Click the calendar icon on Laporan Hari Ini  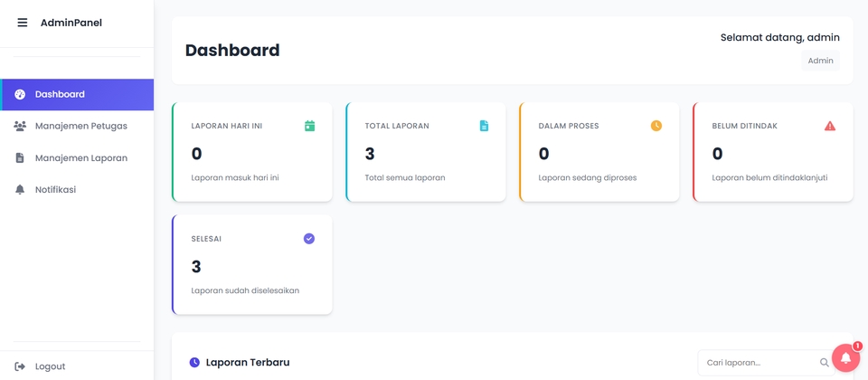coord(309,126)
